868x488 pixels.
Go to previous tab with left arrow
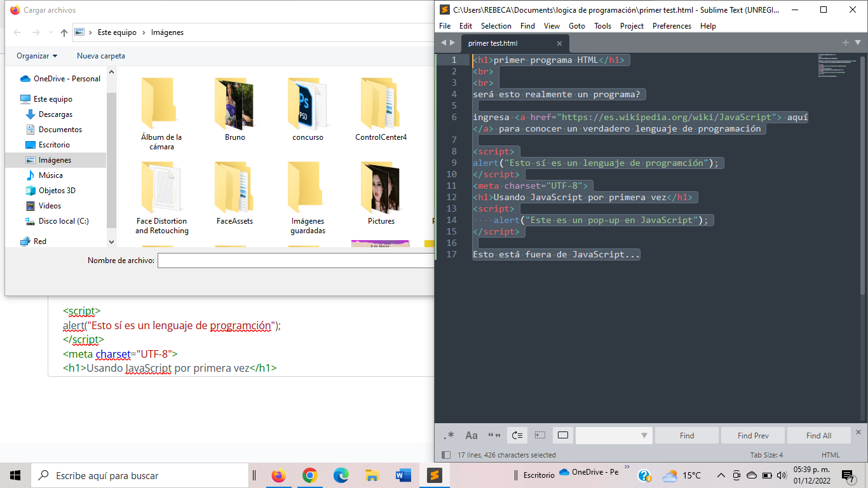444,43
